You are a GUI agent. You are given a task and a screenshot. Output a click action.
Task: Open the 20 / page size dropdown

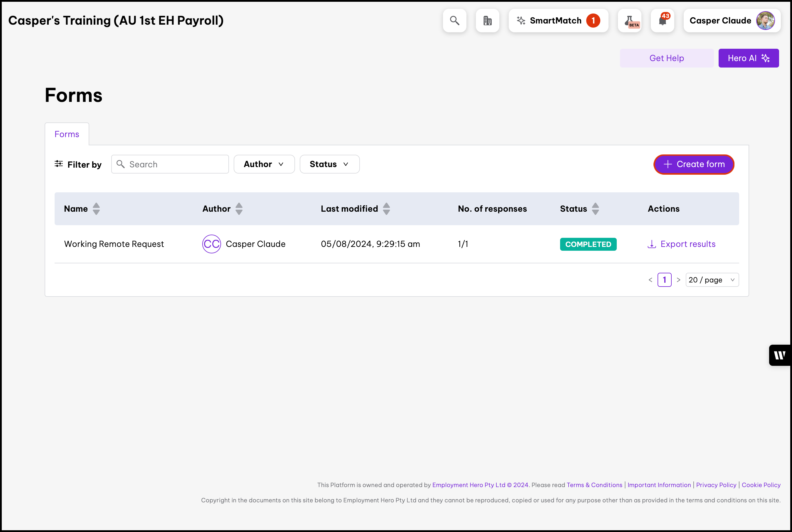click(x=712, y=280)
